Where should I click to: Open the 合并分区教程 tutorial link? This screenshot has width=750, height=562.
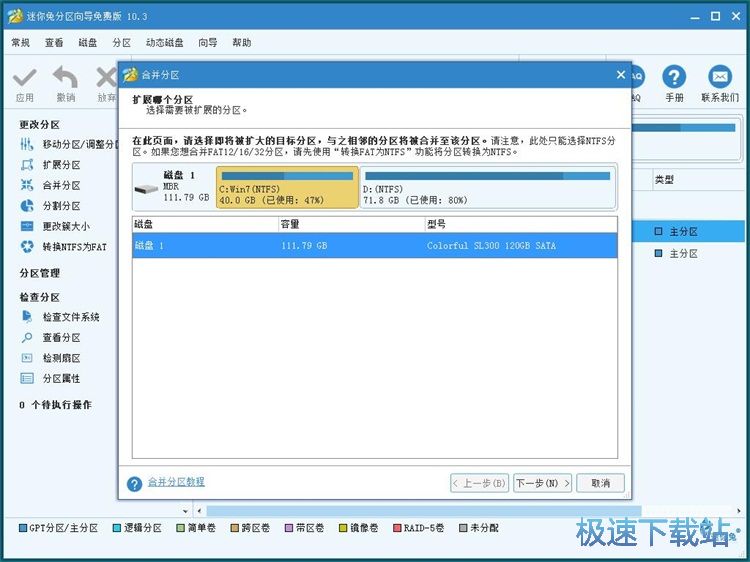tap(176, 482)
